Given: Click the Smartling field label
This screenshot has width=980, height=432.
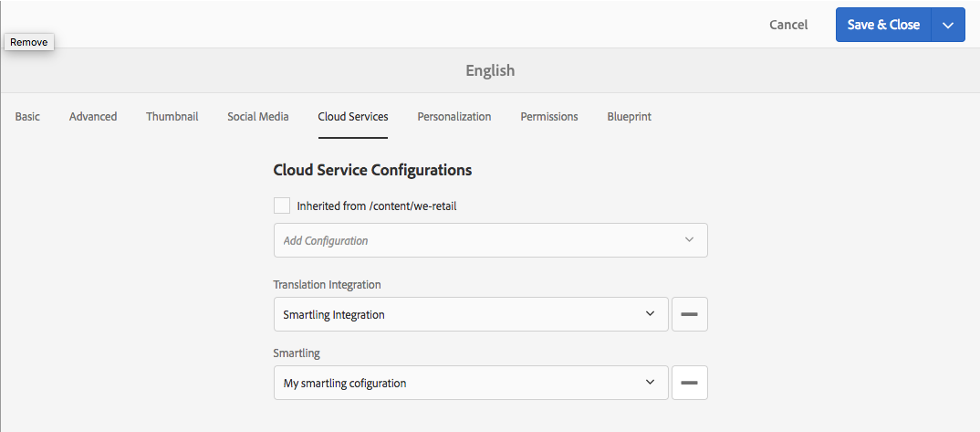Looking at the screenshot, I should pyautogui.click(x=297, y=353).
